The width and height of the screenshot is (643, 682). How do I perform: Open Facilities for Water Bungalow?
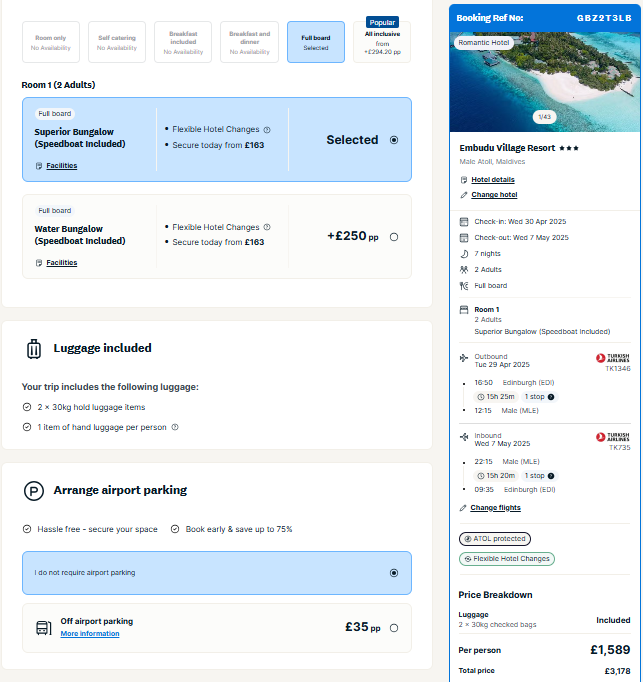point(61,263)
